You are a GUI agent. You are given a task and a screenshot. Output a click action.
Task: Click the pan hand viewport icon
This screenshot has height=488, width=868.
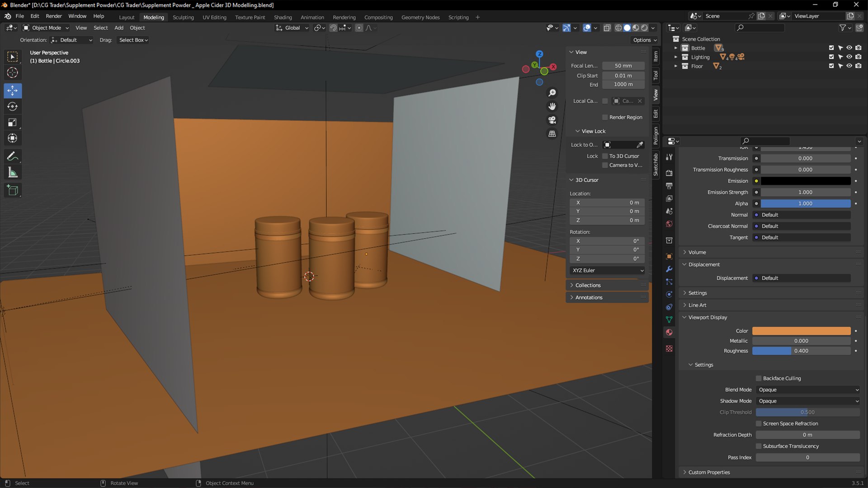click(552, 107)
